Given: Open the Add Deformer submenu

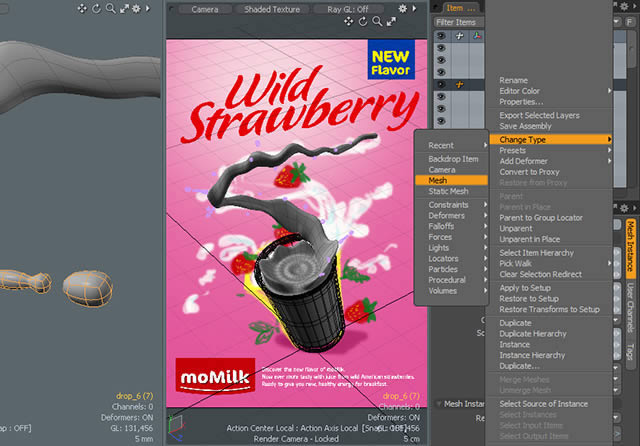Looking at the screenshot, I should [550, 161].
